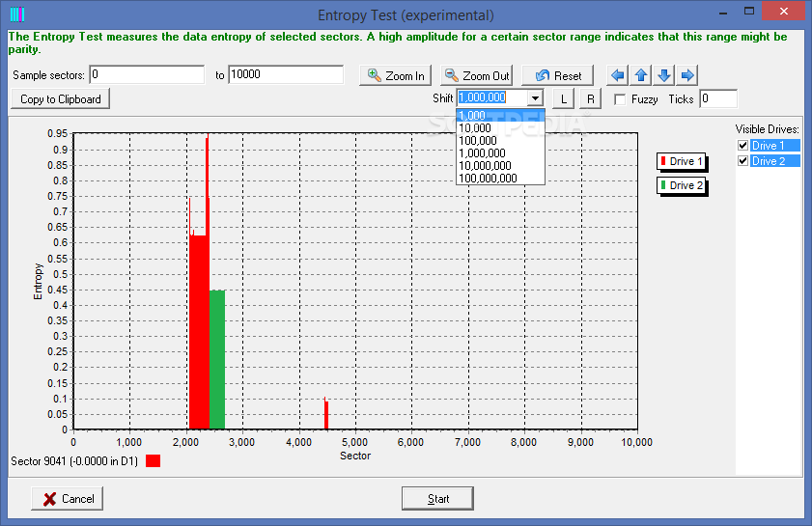Zoom out of the entropy chart
812x526 pixels.
tap(476, 75)
